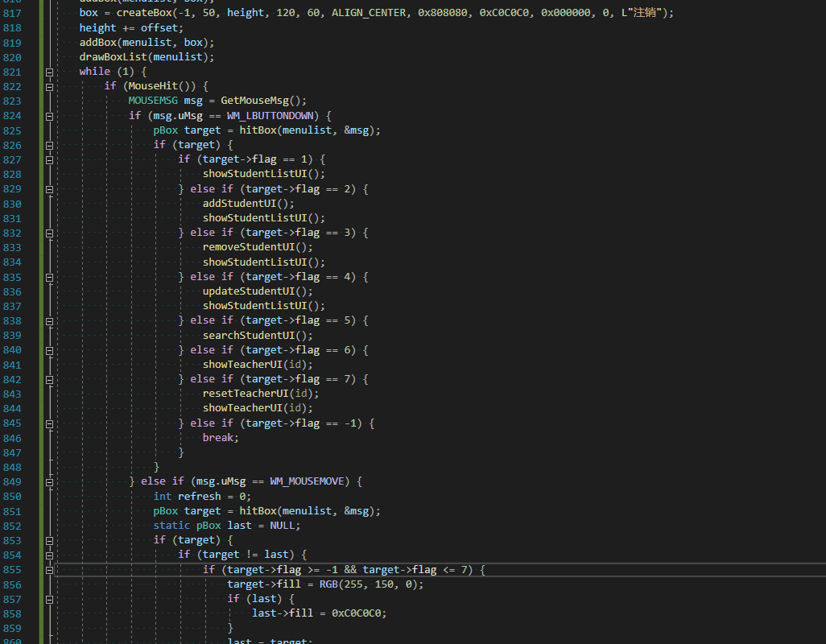Viewport: 826px width, 644px height.
Task: Collapse the flag == 5 else-if block
Action: click(50, 321)
